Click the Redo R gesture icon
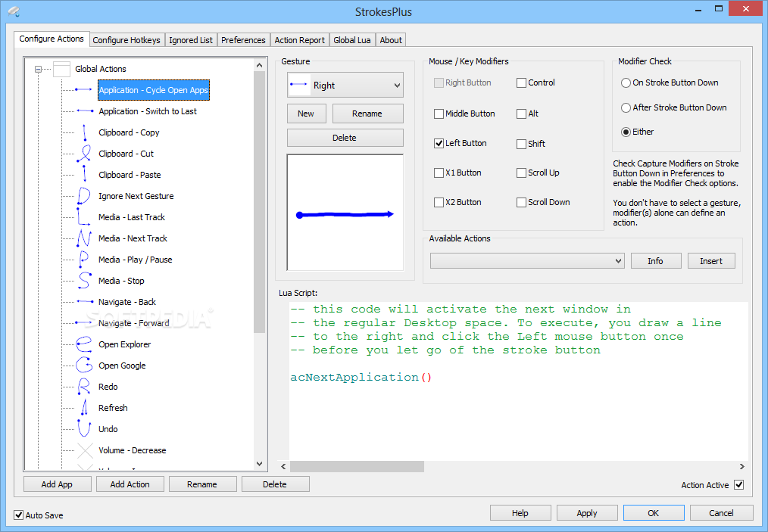Screen dimensions: 768x532 (x=84, y=387)
